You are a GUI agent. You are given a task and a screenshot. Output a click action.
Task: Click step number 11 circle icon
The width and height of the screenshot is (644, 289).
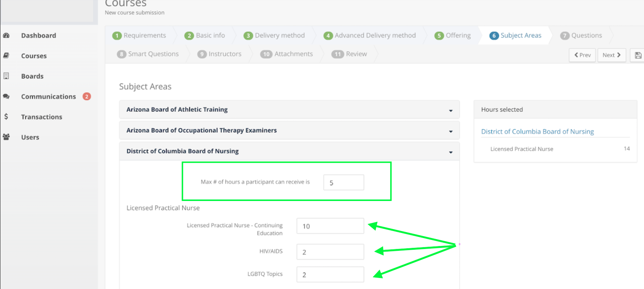click(337, 54)
